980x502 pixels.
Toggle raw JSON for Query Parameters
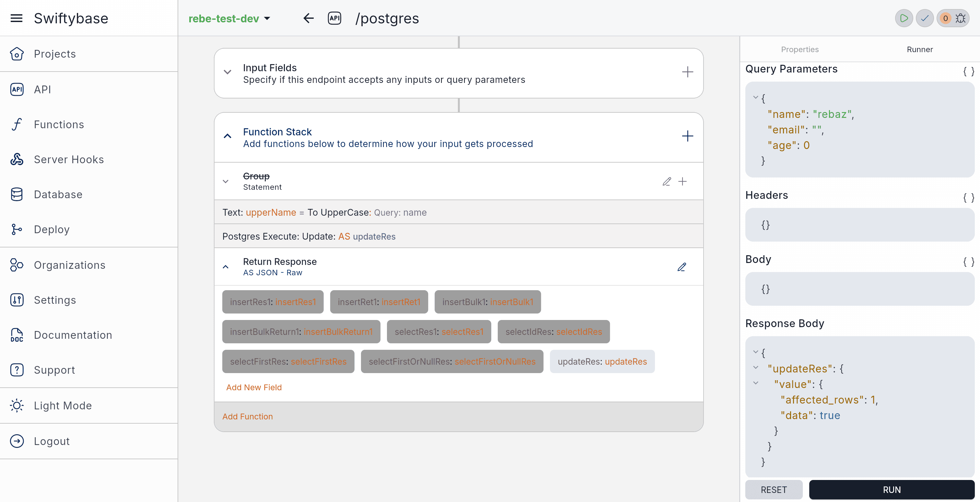pos(969,72)
